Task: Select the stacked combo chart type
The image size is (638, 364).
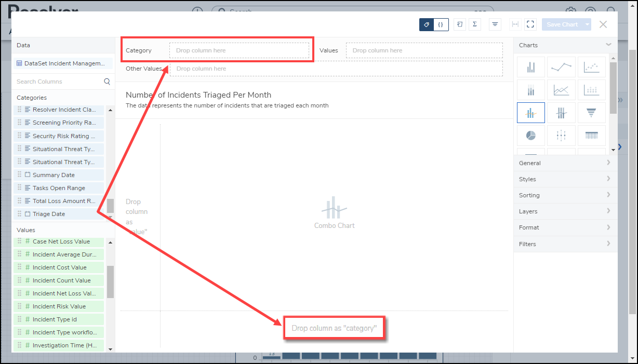Action: (x=561, y=113)
